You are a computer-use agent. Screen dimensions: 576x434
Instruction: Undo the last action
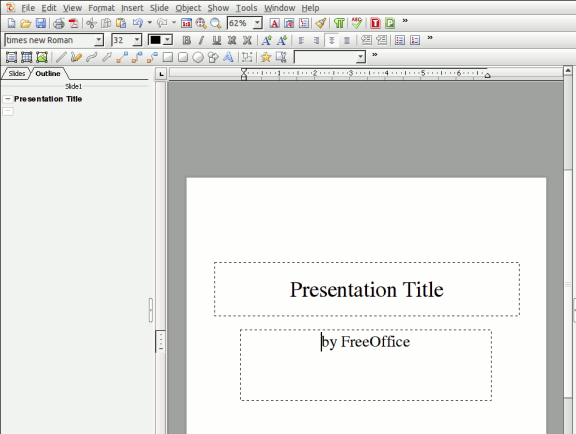click(x=138, y=23)
